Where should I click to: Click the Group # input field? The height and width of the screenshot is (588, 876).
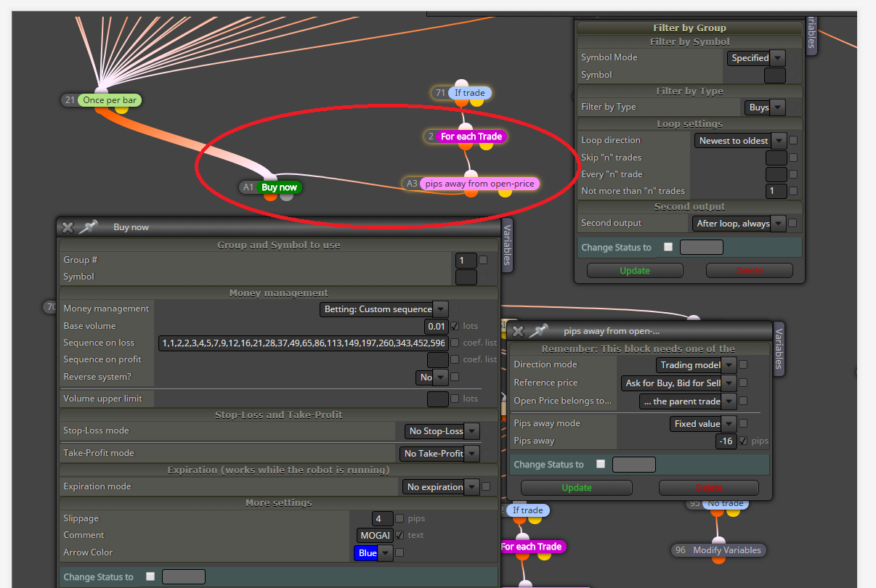point(466,261)
